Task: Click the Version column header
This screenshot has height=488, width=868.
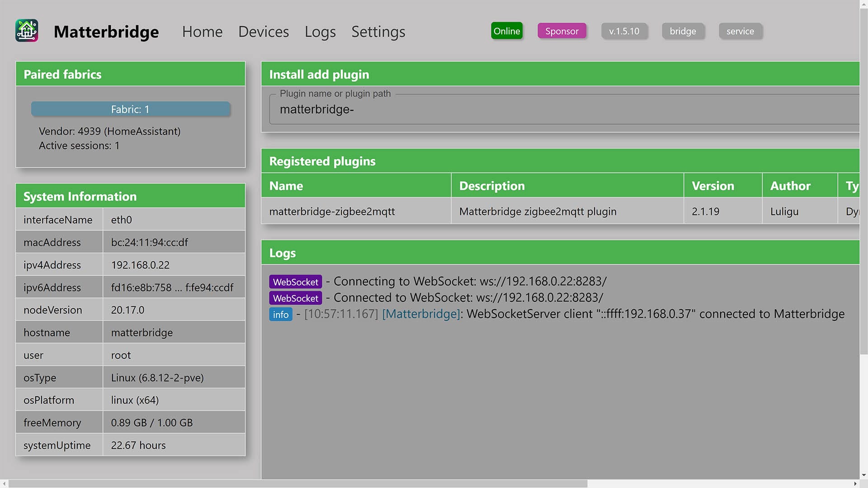Action: [x=712, y=186]
